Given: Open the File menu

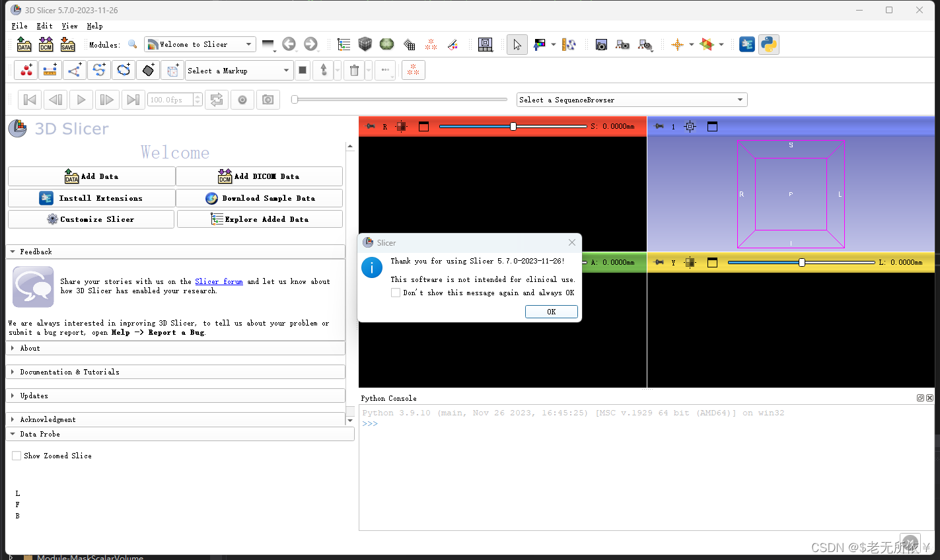Looking at the screenshot, I should [x=18, y=26].
